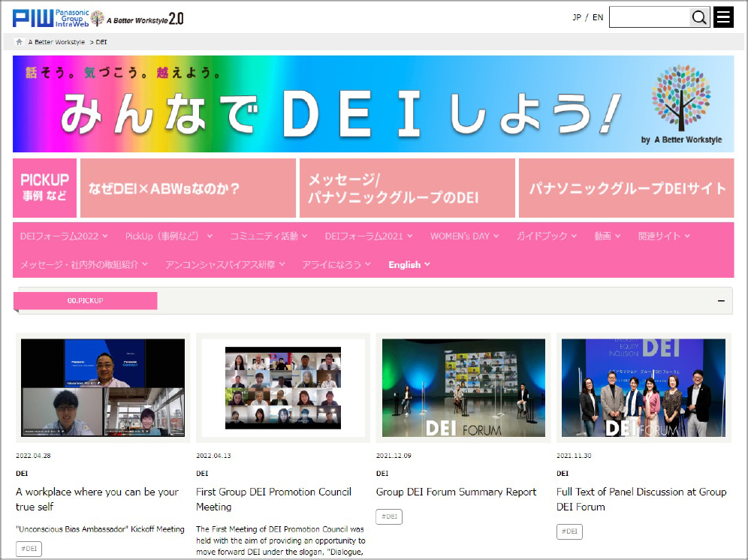Image resolution: width=748 pixels, height=560 pixels.
Task: Open the Group DEI Forum Summary Report article
Action: pos(456,492)
